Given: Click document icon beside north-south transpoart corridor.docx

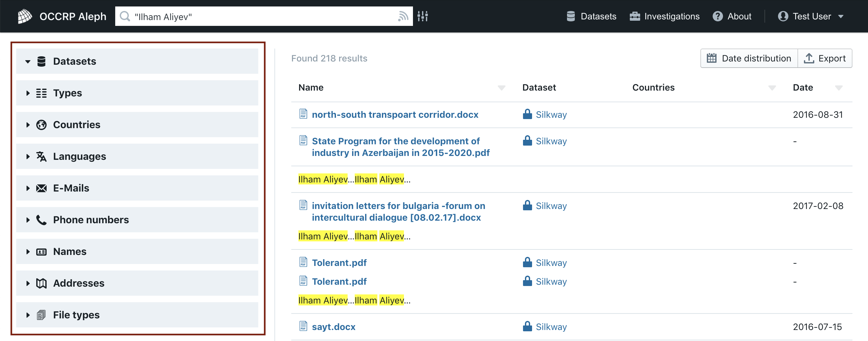Looking at the screenshot, I should point(303,114).
